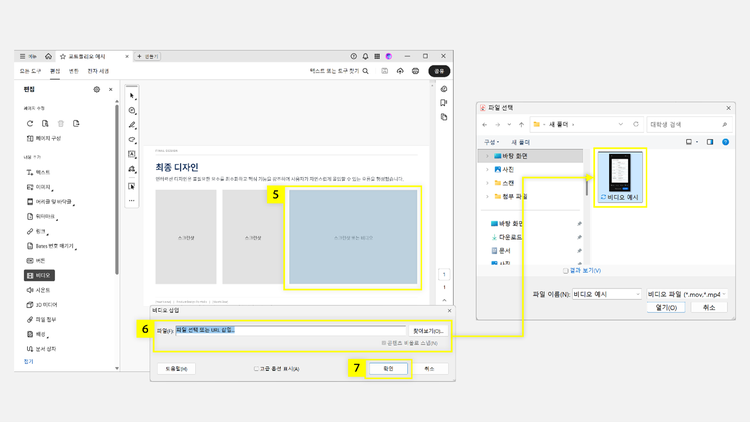Click the cloud upload icon

tap(400, 71)
